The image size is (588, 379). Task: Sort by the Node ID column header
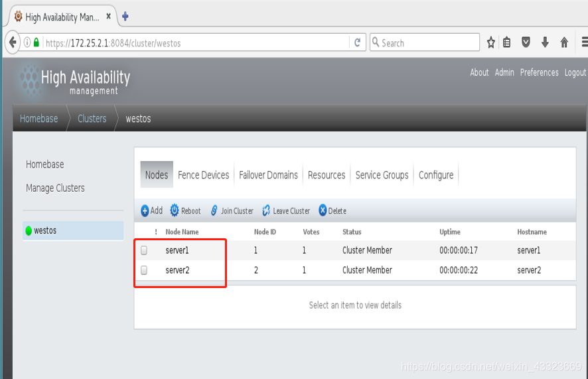pyautogui.click(x=265, y=232)
